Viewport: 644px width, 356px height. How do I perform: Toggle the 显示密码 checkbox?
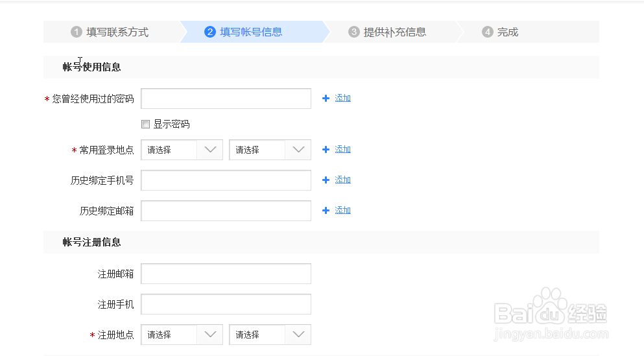pos(145,124)
